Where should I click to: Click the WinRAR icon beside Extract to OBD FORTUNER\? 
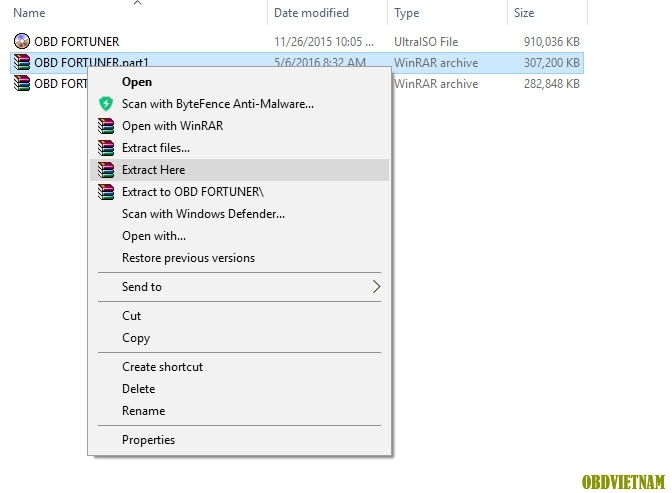(x=106, y=192)
